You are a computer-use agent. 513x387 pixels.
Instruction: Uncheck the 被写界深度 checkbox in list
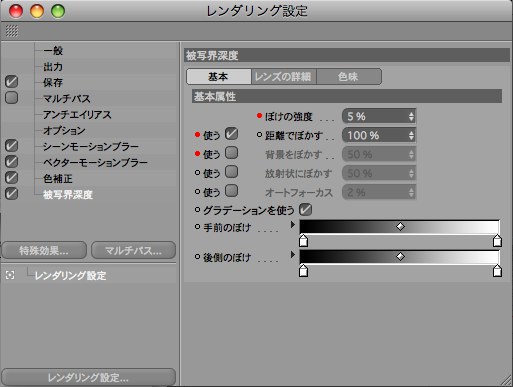tap(12, 194)
